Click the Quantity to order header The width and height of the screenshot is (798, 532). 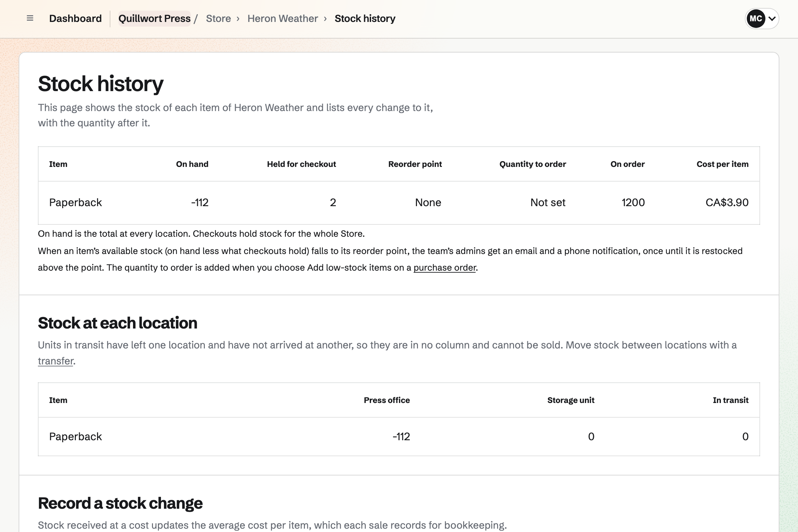(x=532, y=164)
